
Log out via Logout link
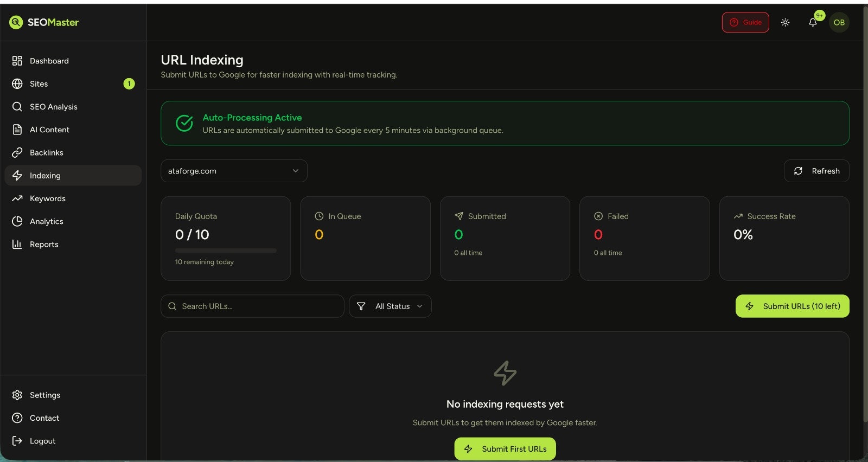click(x=73, y=441)
